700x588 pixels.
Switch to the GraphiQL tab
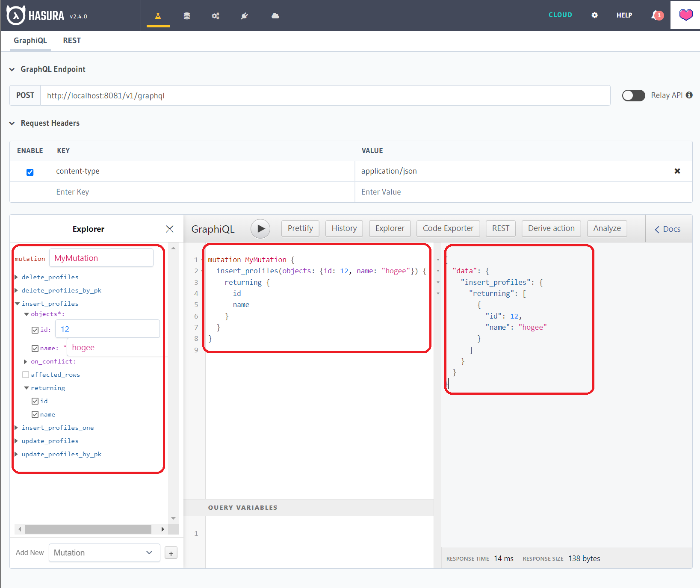pos(30,41)
